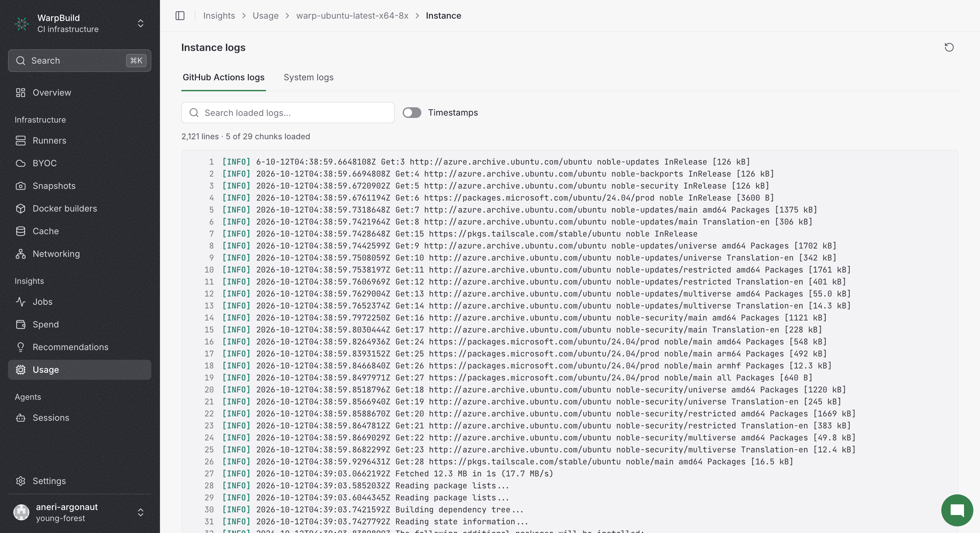Viewport: 980px width, 533px height.
Task: Go to Usage breadcrumb link
Action: pyautogui.click(x=265, y=16)
